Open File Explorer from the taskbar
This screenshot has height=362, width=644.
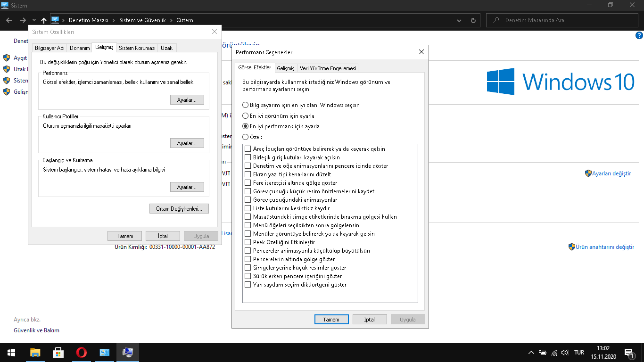(x=35, y=353)
